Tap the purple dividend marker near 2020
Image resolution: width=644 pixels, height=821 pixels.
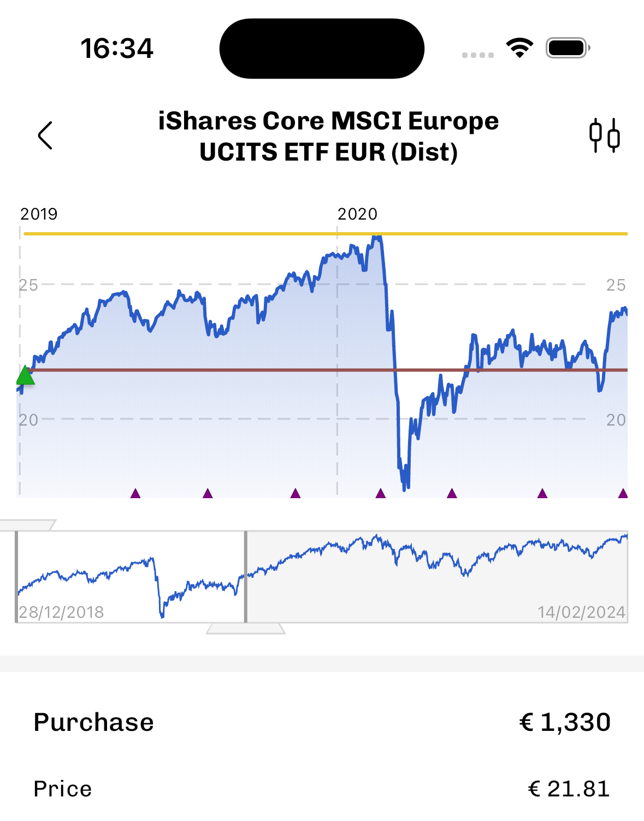coord(381,494)
